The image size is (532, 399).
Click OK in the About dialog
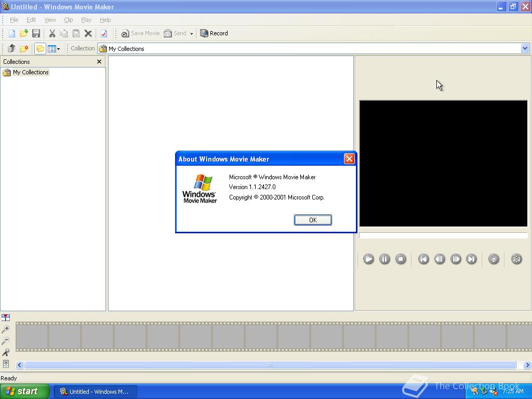[313, 220]
